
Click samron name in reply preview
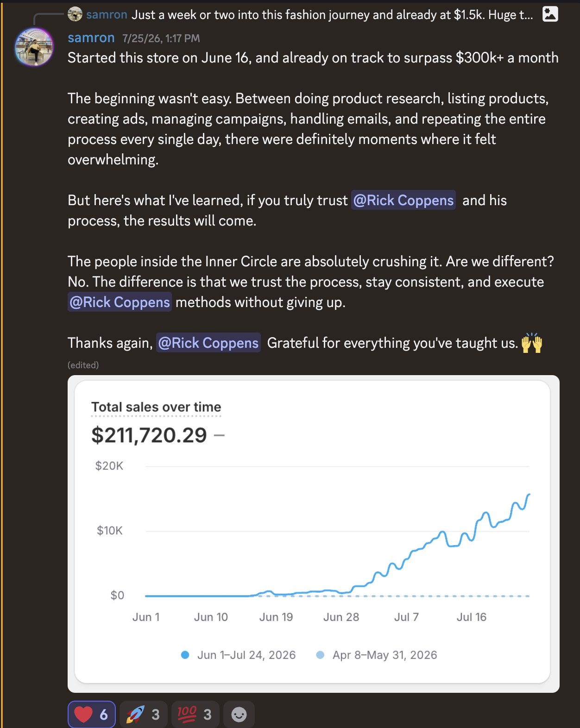pos(107,15)
